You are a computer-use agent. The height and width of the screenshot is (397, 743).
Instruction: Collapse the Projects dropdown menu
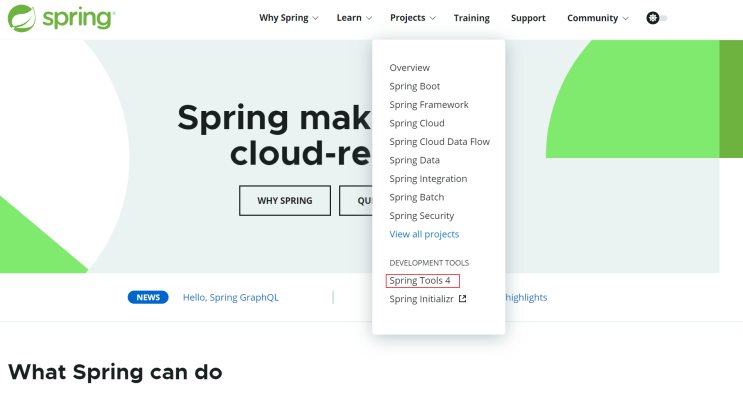[413, 18]
